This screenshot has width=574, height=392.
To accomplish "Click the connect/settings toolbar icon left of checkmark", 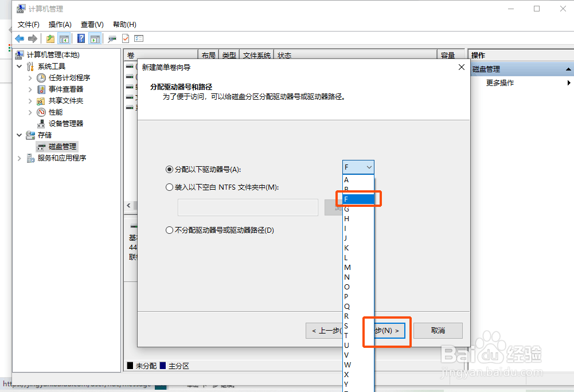I will point(112,38).
